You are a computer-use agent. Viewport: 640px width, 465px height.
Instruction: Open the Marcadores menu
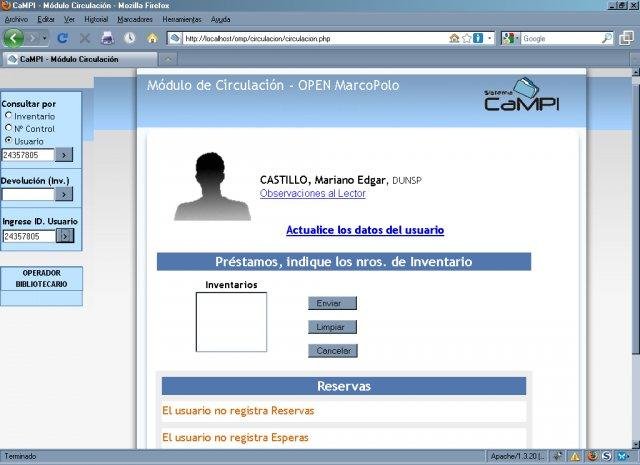tap(135, 19)
